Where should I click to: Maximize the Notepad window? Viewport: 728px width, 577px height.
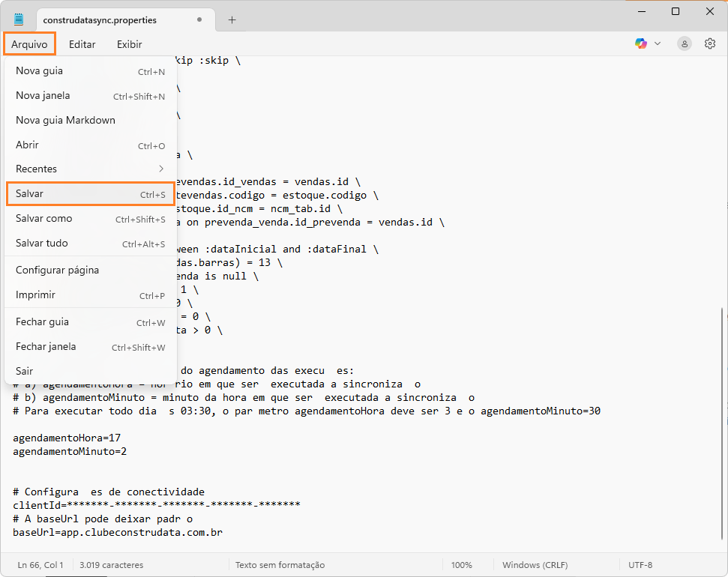pyautogui.click(x=676, y=11)
